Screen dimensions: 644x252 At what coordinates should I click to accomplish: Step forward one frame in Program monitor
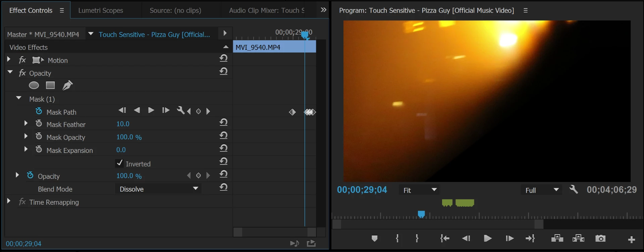click(x=509, y=239)
